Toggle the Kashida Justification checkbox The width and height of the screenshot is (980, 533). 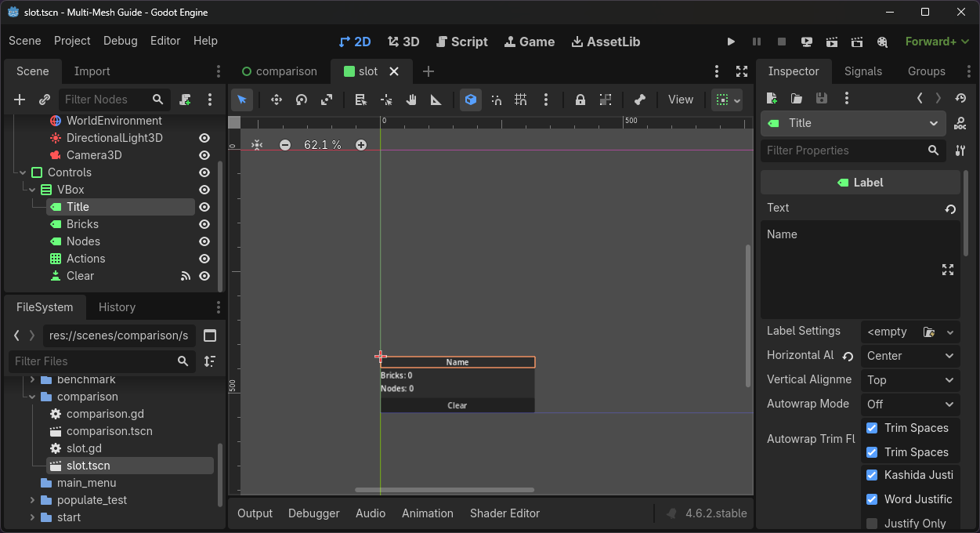[x=872, y=475]
